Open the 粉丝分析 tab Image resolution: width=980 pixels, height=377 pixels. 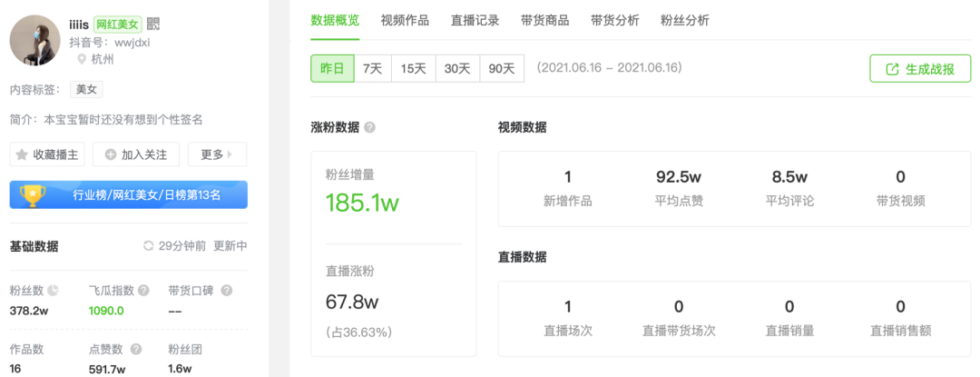tap(685, 21)
